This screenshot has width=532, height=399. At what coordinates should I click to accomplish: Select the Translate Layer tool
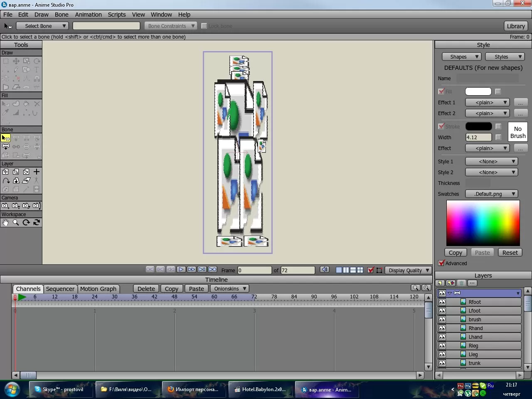(x=6, y=172)
